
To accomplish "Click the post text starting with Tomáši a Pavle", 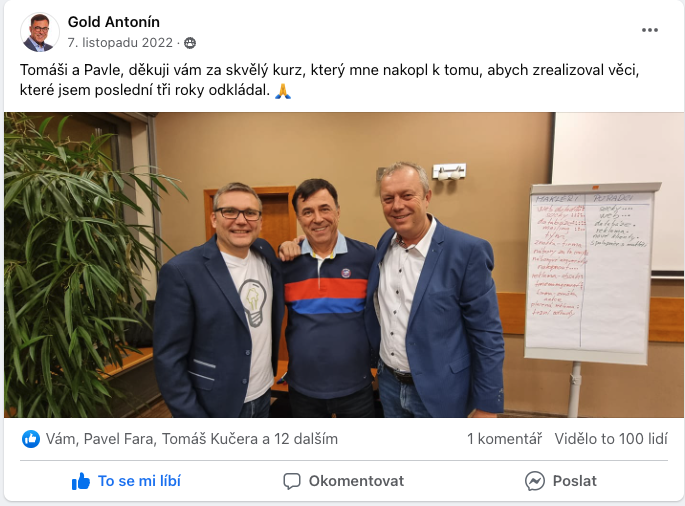I will pyautogui.click(x=329, y=80).
